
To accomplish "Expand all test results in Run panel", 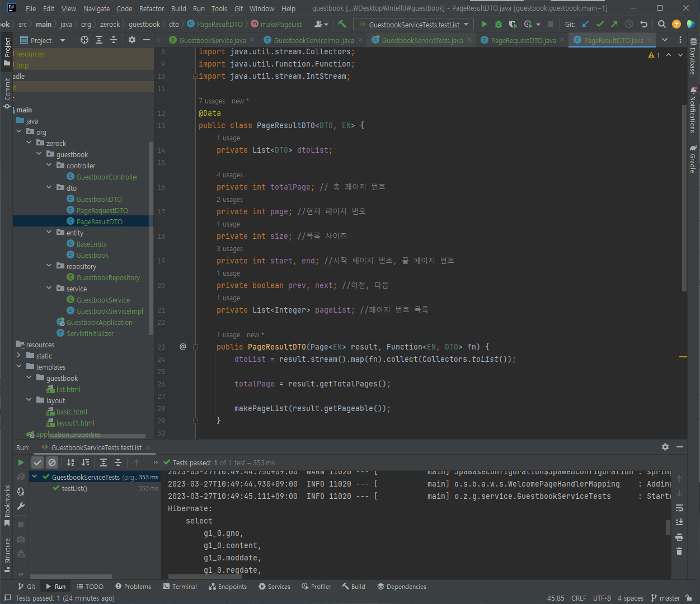I will tap(104, 463).
